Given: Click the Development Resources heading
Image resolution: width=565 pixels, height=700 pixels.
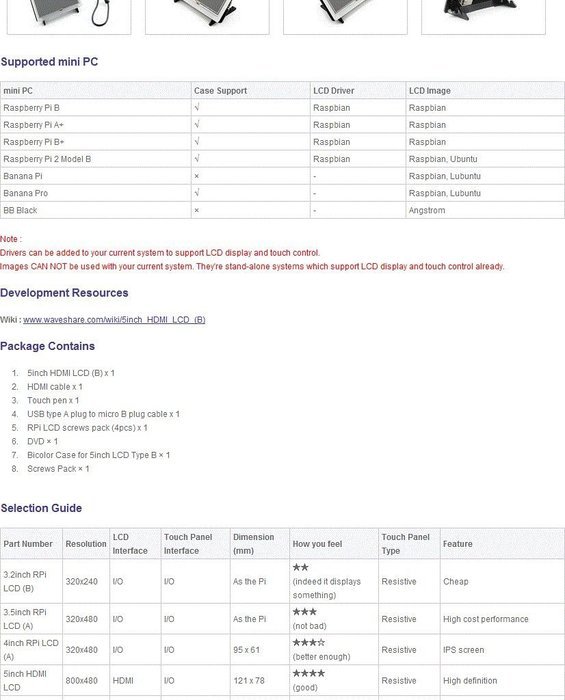Looking at the screenshot, I should [x=64, y=293].
